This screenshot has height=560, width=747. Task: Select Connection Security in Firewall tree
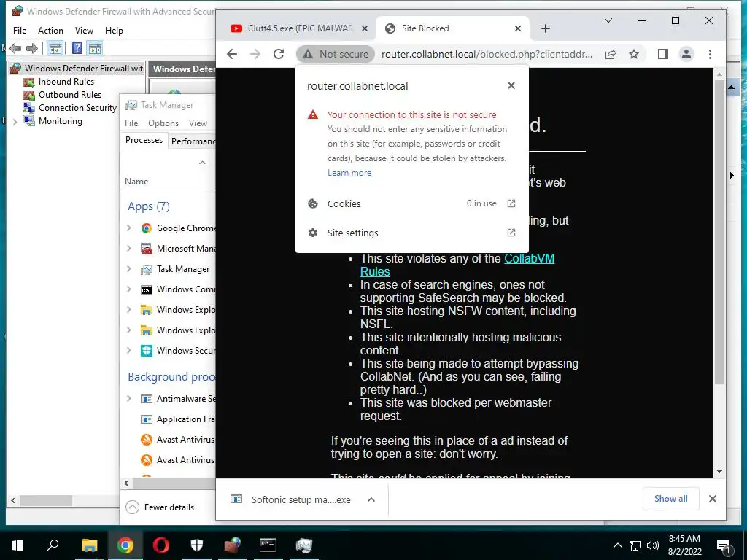(x=77, y=108)
